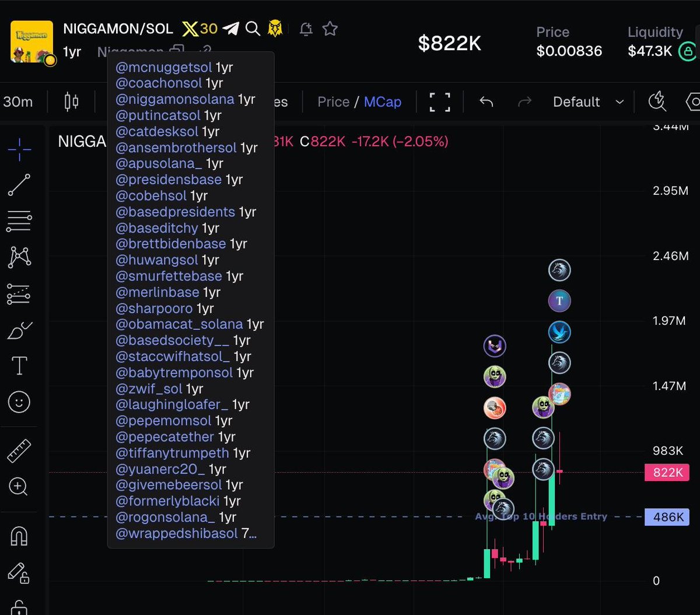Image resolution: width=700 pixels, height=615 pixels.
Task: Open @apusolana_ handle
Action: click(159, 164)
